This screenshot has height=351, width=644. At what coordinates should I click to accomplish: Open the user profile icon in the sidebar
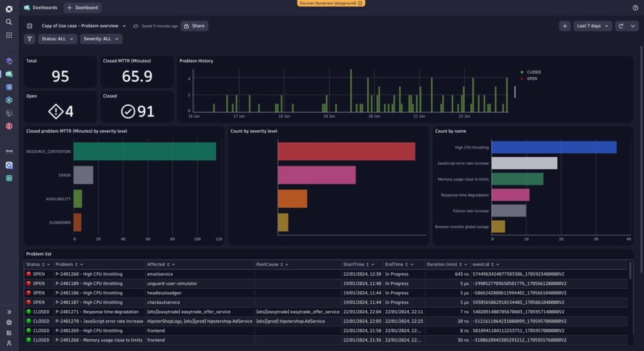[x=9, y=343]
